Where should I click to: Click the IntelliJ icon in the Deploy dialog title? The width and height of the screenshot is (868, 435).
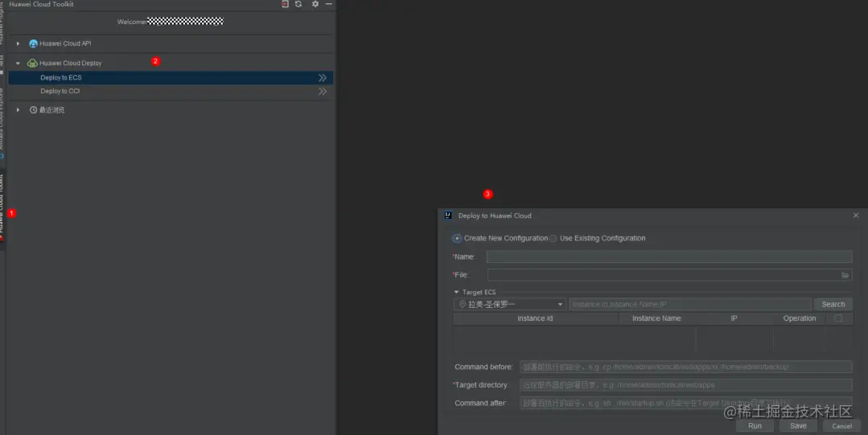point(448,215)
